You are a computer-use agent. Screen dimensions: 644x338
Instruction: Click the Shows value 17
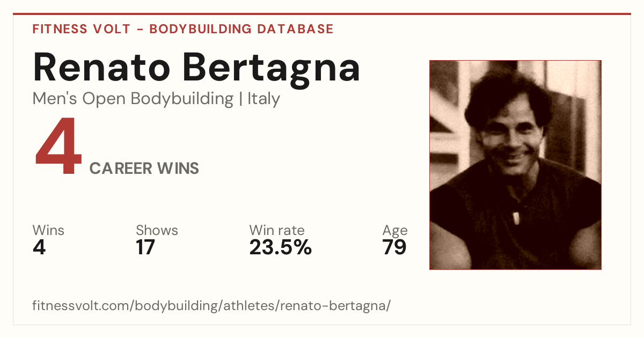[x=145, y=247]
